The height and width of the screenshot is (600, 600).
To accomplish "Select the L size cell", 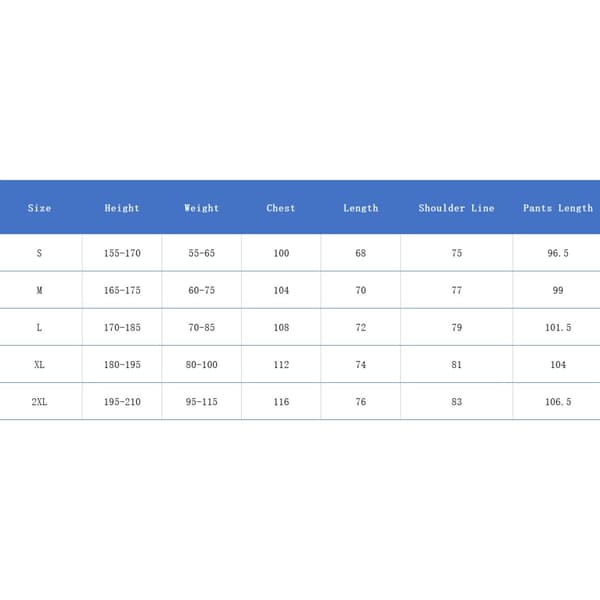I will (39, 327).
